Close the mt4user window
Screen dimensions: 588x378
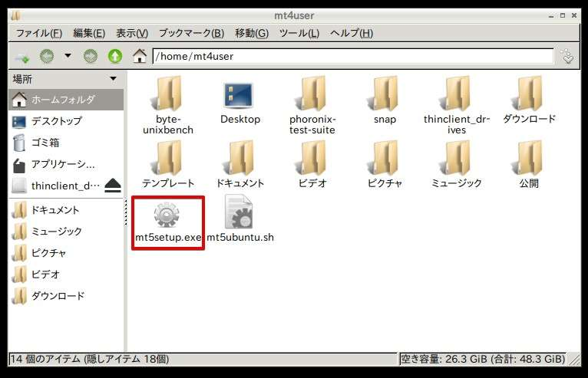pos(573,15)
